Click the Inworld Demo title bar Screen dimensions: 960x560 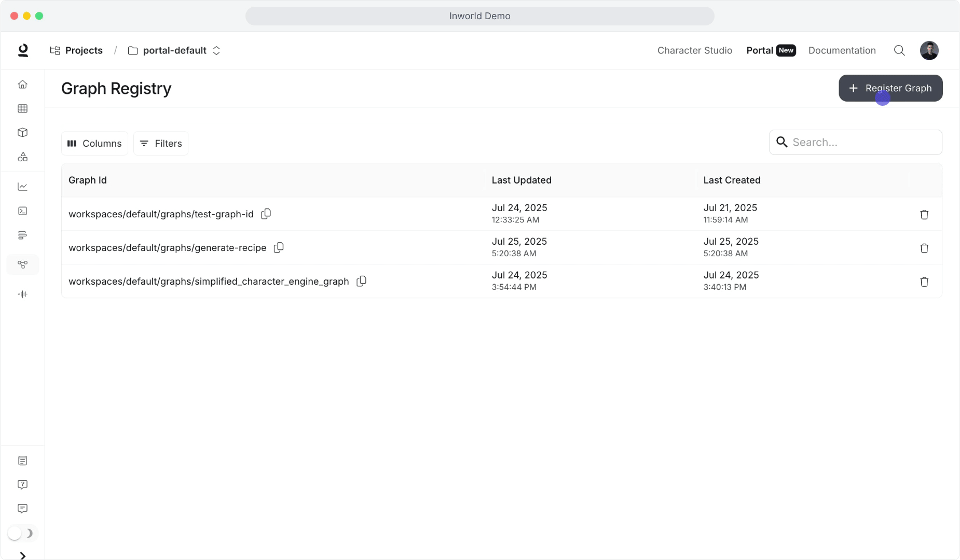479,16
